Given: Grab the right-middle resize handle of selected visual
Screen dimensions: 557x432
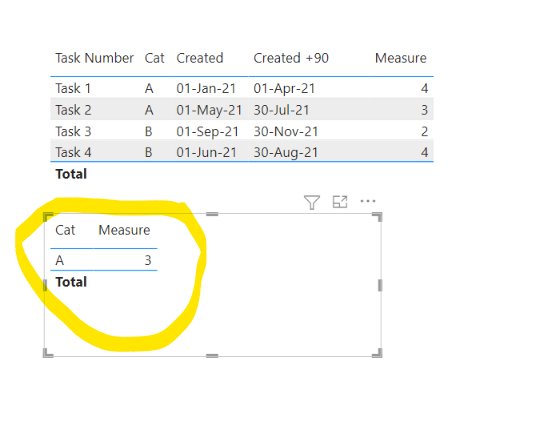Looking at the screenshot, I should pyautogui.click(x=380, y=285).
